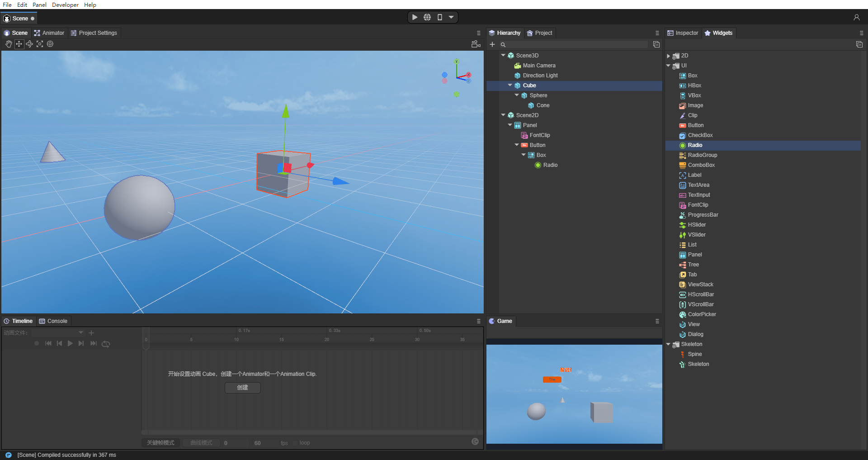
Task: Click the browser globe preview icon
Action: coord(427,17)
